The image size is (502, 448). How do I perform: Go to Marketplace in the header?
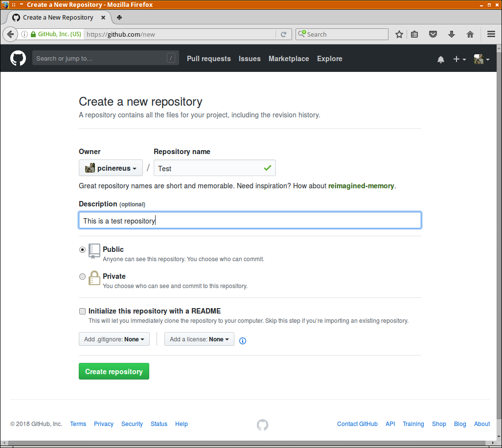tap(289, 59)
